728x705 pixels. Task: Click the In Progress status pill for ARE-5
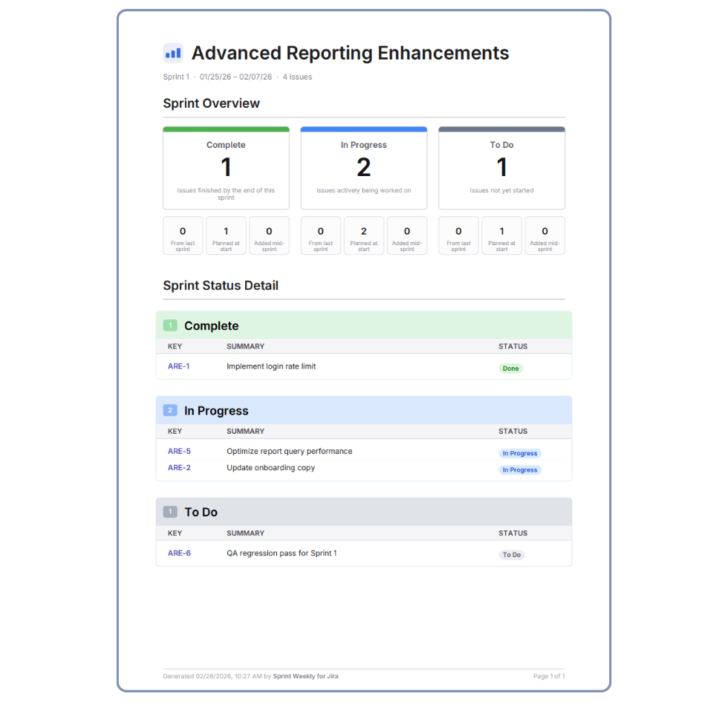point(519,453)
